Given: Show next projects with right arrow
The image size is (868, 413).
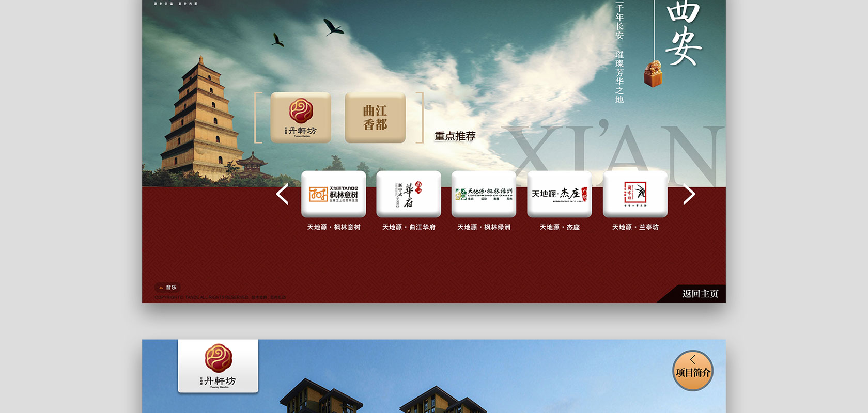Looking at the screenshot, I should click(689, 195).
